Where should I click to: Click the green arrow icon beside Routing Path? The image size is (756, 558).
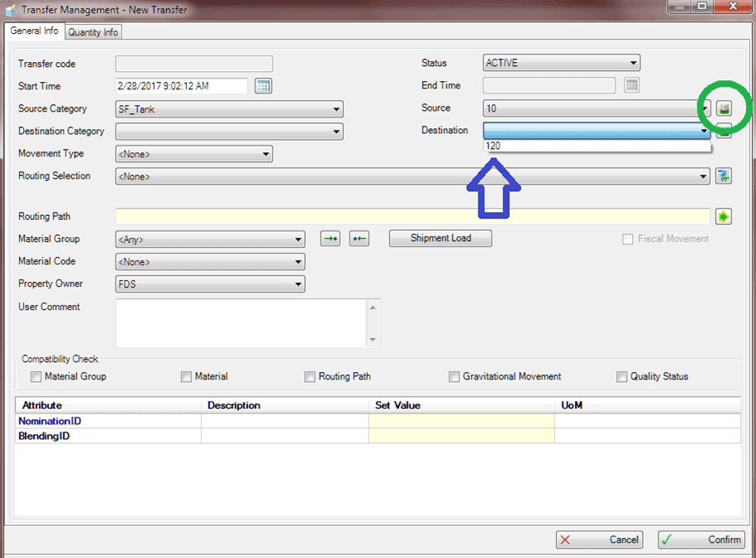(x=723, y=216)
